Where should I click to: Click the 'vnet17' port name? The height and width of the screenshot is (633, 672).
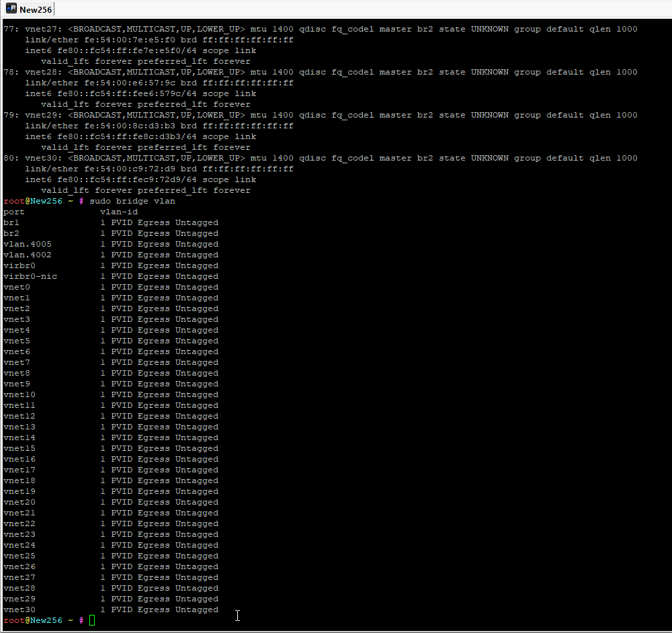[19, 470]
